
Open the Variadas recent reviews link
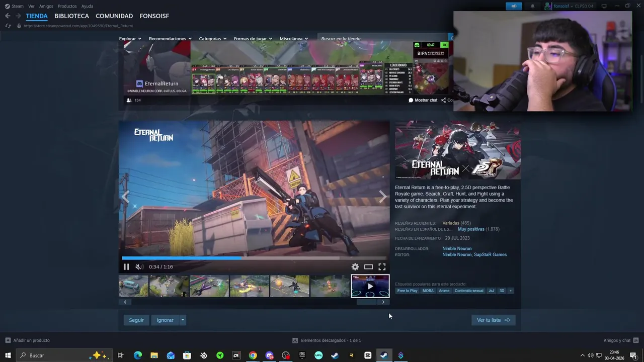pyautogui.click(x=451, y=223)
